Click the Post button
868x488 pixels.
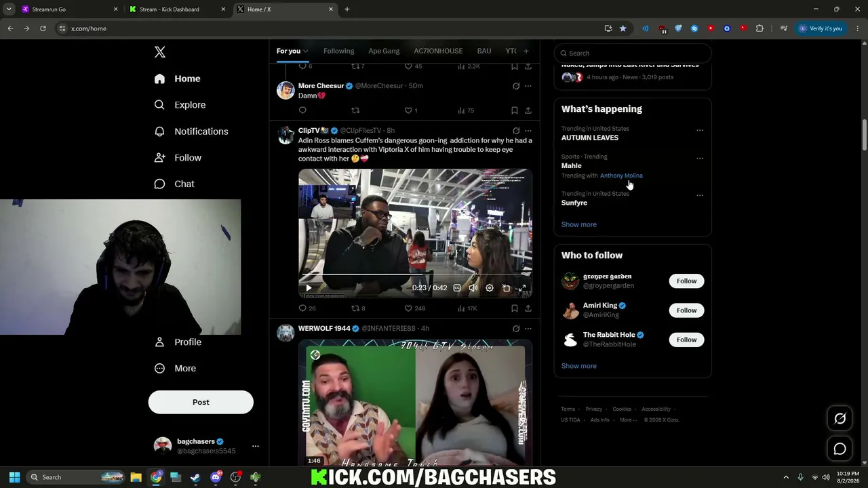pyautogui.click(x=201, y=402)
